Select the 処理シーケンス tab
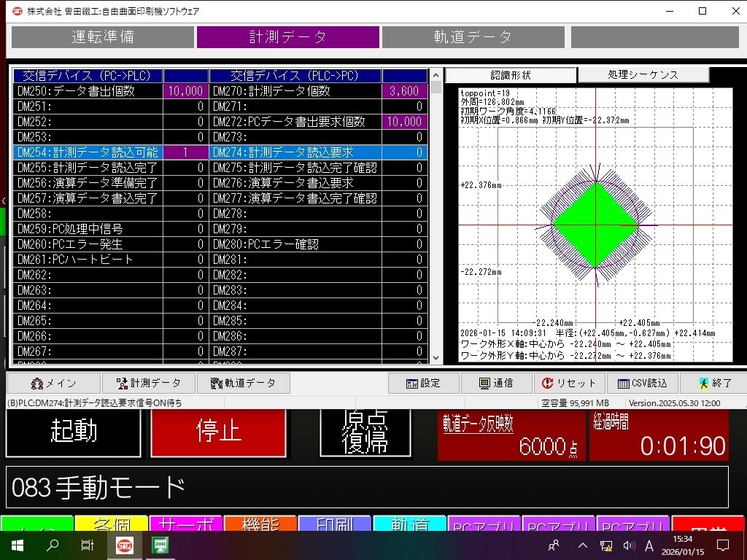Screen dimensions: 747x560 tap(643, 75)
